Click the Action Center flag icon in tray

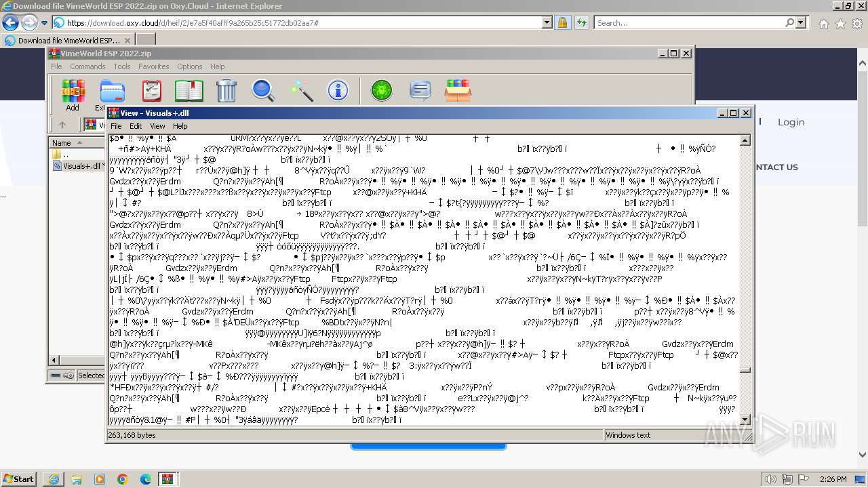[804, 479]
